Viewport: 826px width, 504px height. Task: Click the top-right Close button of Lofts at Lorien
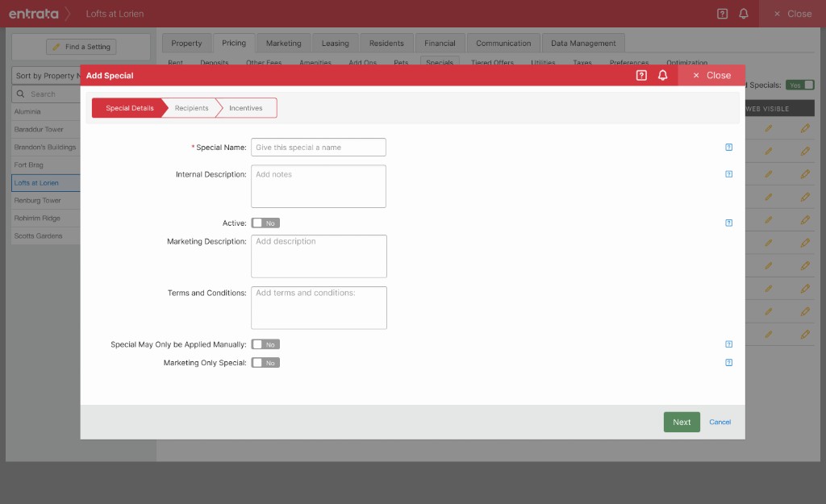[x=792, y=14]
